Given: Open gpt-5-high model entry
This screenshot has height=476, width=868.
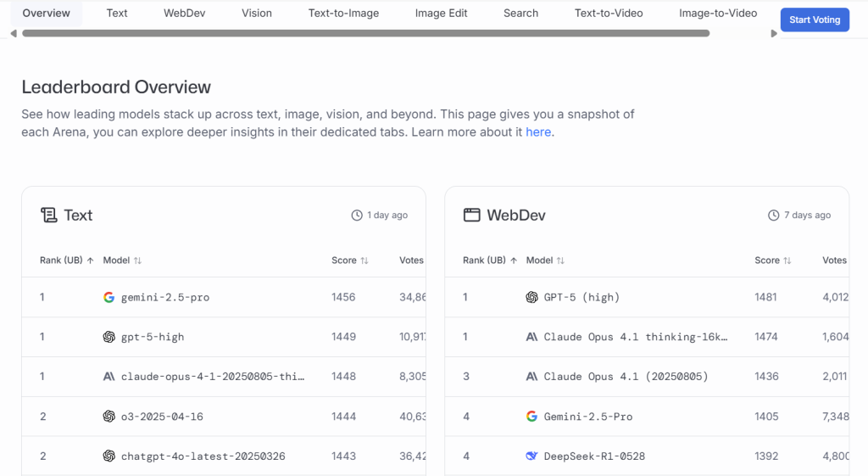Looking at the screenshot, I should [x=153, y=337].
